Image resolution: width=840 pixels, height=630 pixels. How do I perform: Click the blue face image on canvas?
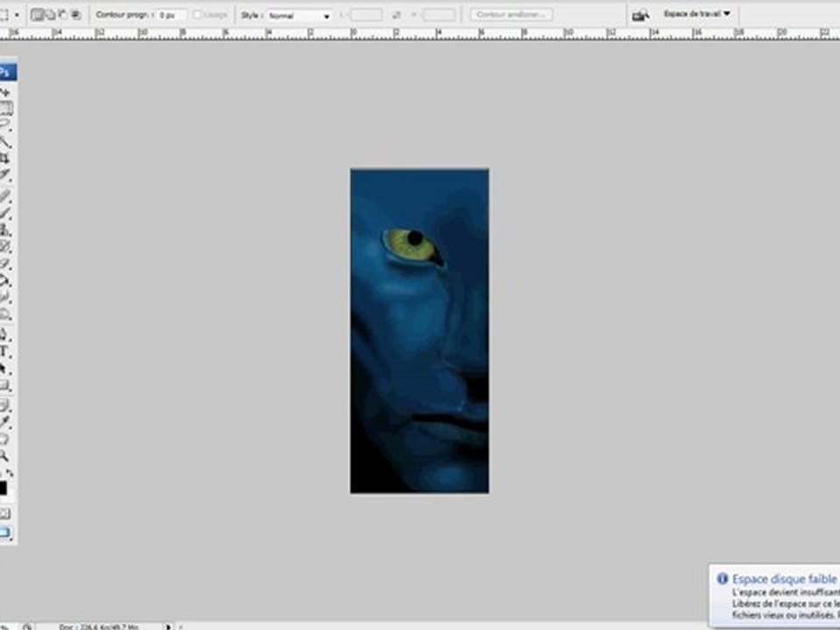coord(419,331)
